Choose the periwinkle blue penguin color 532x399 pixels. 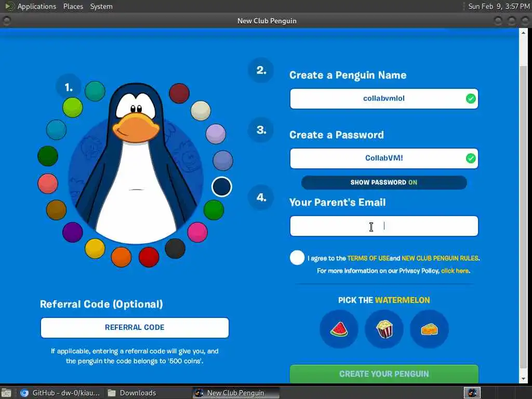click(x=223, y=161)
